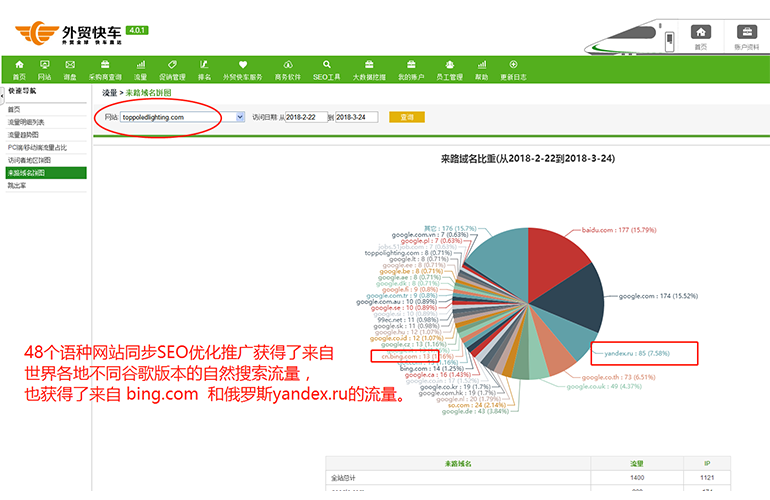Click the baidu.com : 177 (15.79%) label
770x500 pixels.
(x=619, y=230)
